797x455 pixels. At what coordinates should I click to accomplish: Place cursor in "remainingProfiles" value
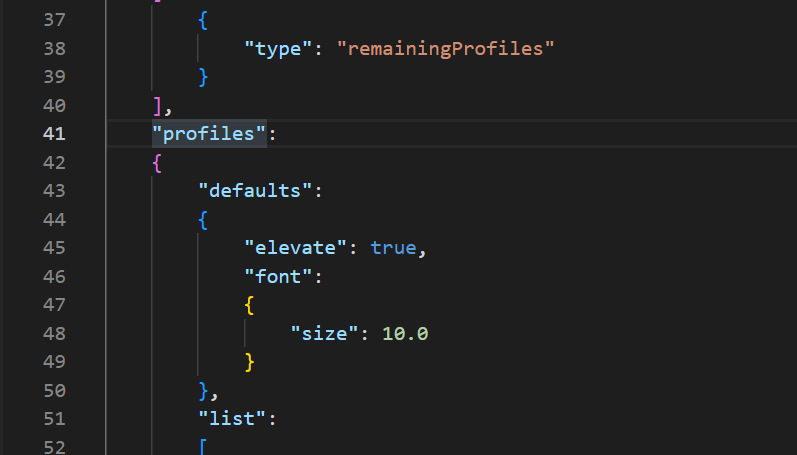pyautogui.click(x=446, y=49)
